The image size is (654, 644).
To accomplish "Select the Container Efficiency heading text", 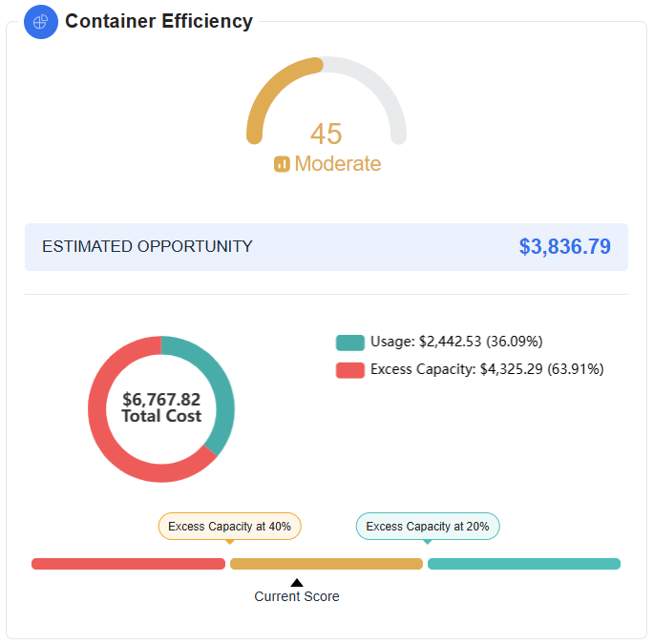I will pyautogui.click(x=158, y=21).
